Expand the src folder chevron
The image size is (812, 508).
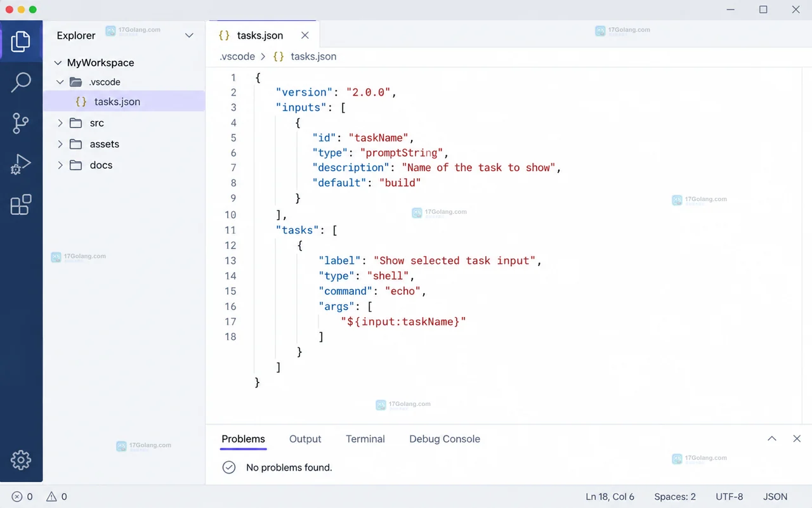(60, 123)
